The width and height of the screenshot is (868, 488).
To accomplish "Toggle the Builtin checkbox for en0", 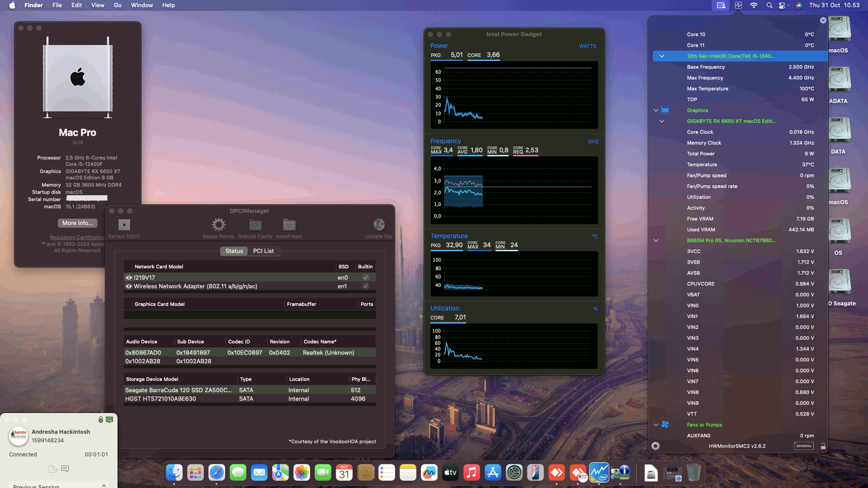I will [x=365, y=277].
